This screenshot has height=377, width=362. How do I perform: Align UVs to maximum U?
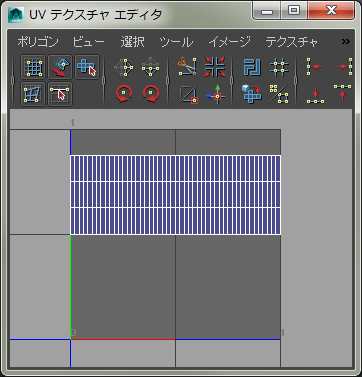pyautogui.click(x=343, y=67)
